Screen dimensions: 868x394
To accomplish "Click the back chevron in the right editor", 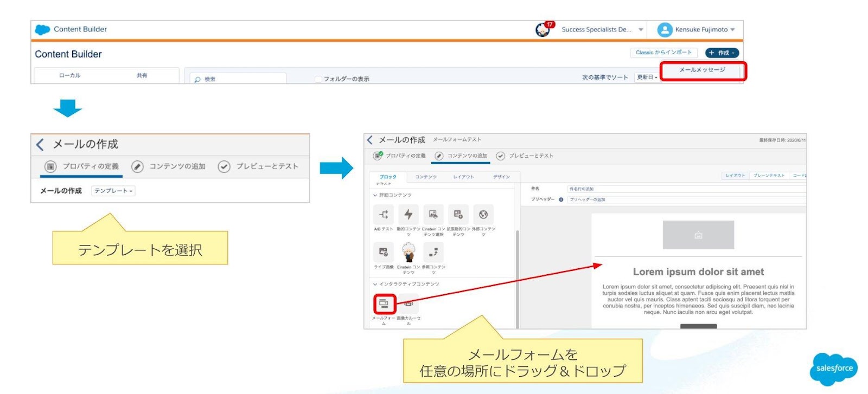I will pyautogui.click(x=369, y=140).
